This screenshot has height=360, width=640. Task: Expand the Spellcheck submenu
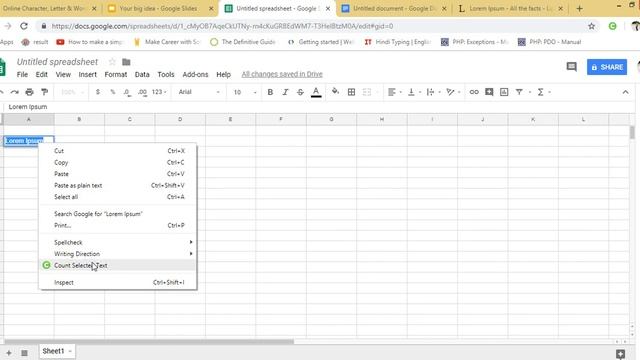tap(118, 242)
